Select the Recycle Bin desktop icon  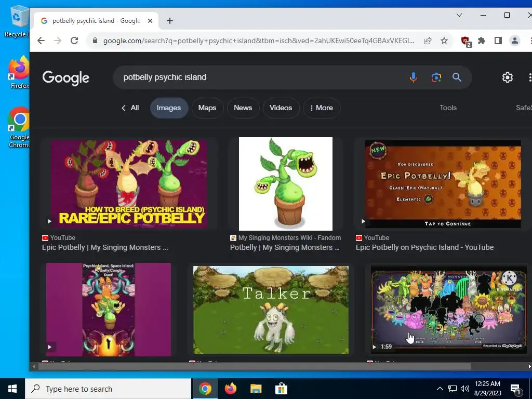[x=17, y=22]
